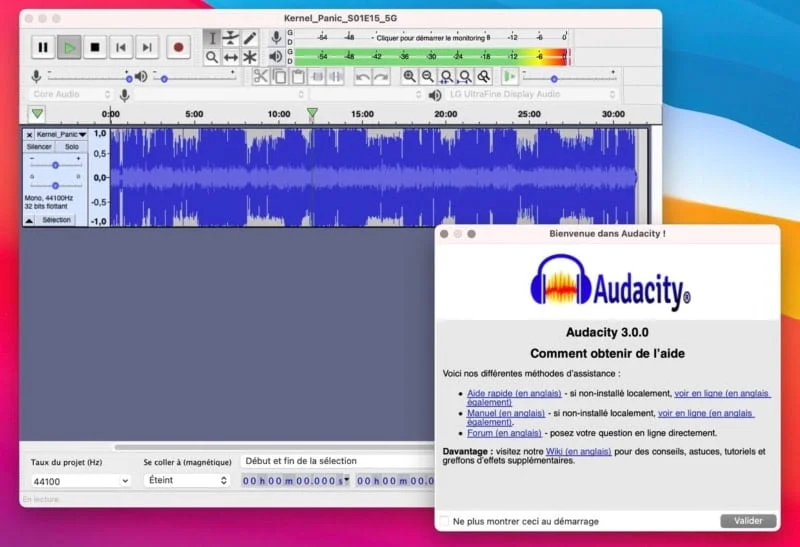This screenshot has height=547, width=800.
Task: Adjust the playback speed slider
Action: pyautogui.click(x=570, y=79)
